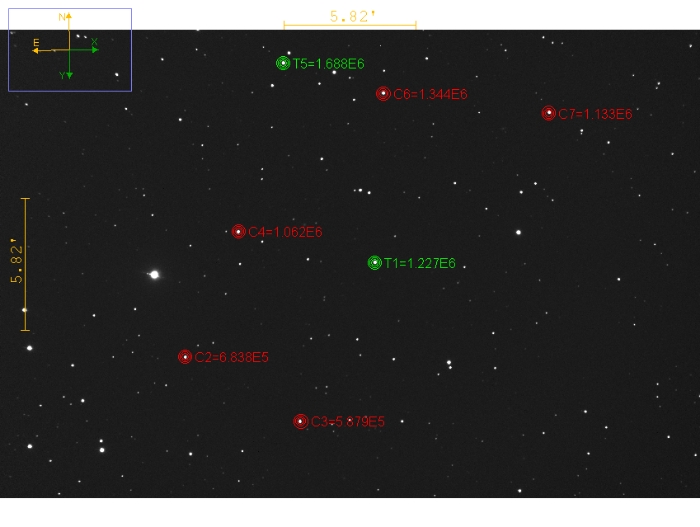Pick the red C2 comparison aperture marker
Viewport: 700px width, 527px height.
[x=185, y=357]
